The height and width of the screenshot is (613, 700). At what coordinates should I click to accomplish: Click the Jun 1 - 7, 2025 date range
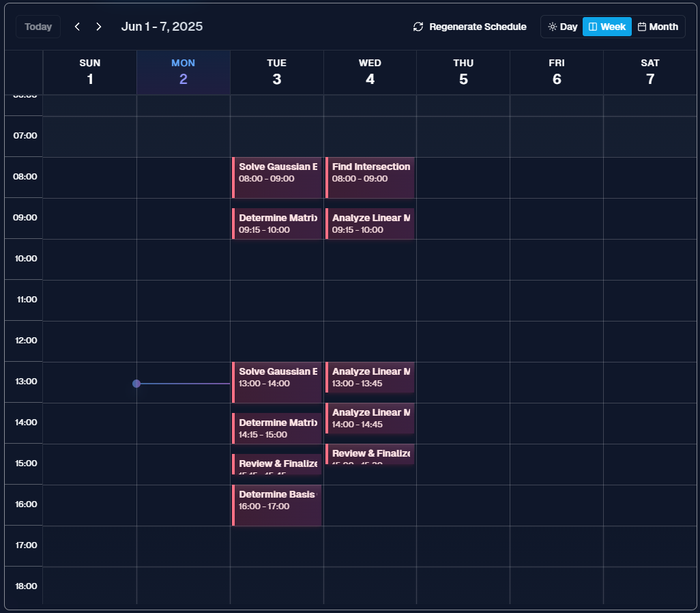click(x=162, y=27)
